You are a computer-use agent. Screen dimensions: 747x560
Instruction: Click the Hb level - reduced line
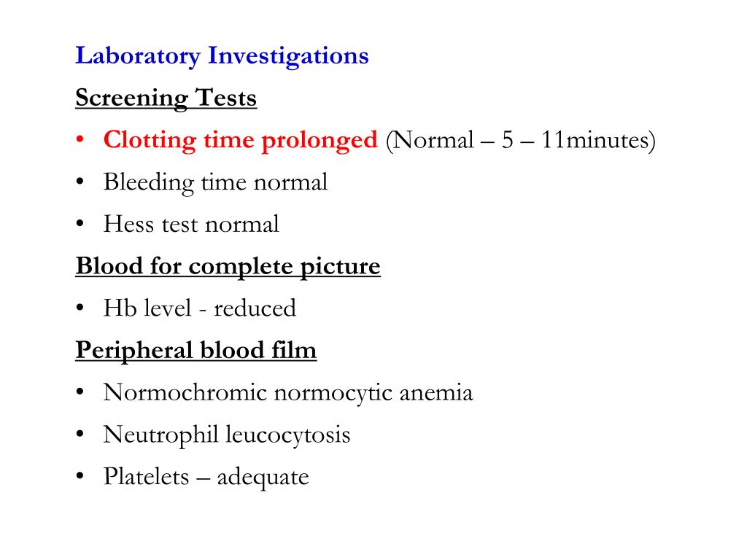200,308
